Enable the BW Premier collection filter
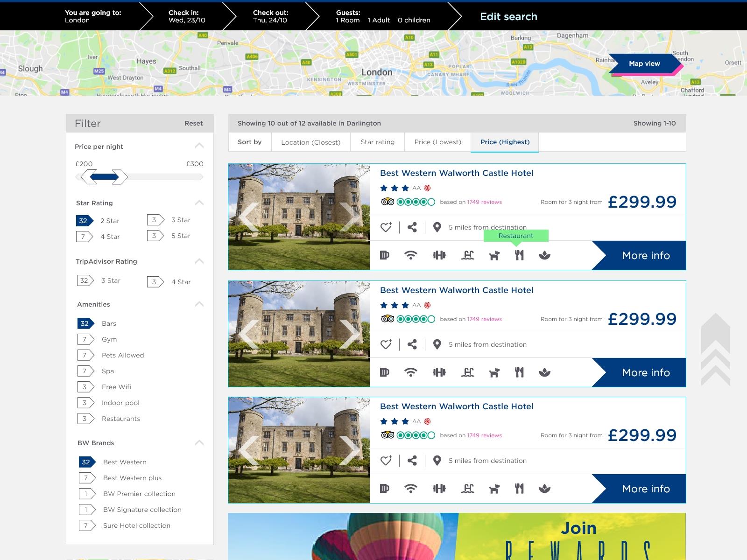Screen dimensions: 747x560 click(88, 494)
